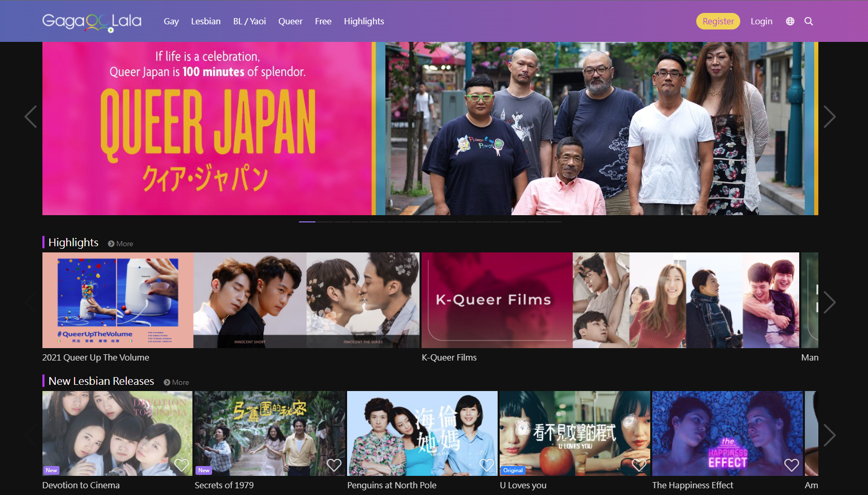Click the 'Secrets of 1979' title text
The width and height of the screenshot is (868, 495).
coord(224,485)
